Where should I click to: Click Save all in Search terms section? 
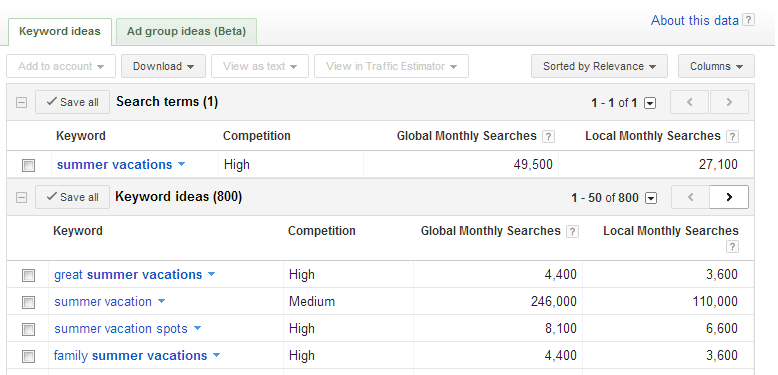tap(72, 102)
